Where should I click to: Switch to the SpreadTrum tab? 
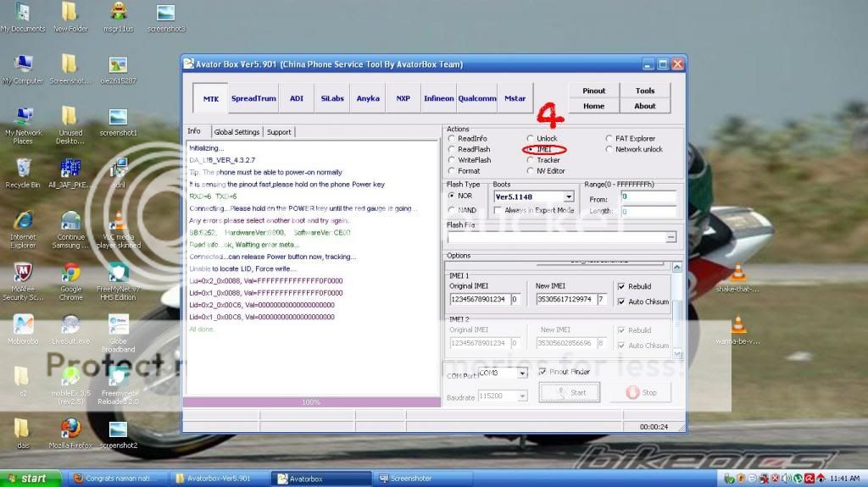253,98
